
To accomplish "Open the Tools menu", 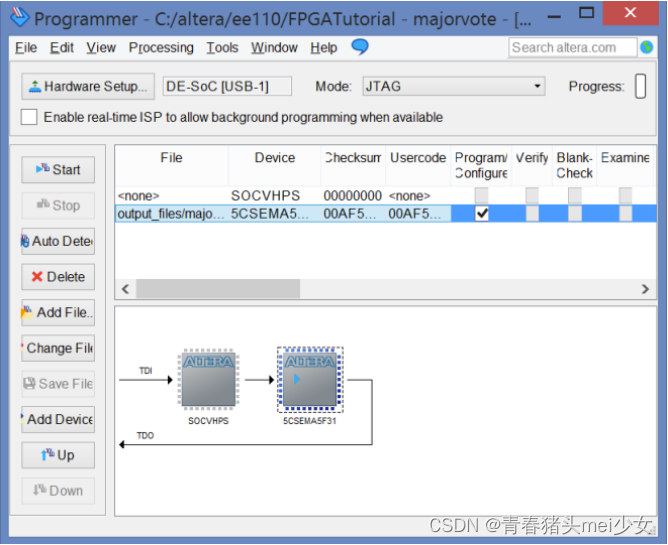I will pos(222,48).
